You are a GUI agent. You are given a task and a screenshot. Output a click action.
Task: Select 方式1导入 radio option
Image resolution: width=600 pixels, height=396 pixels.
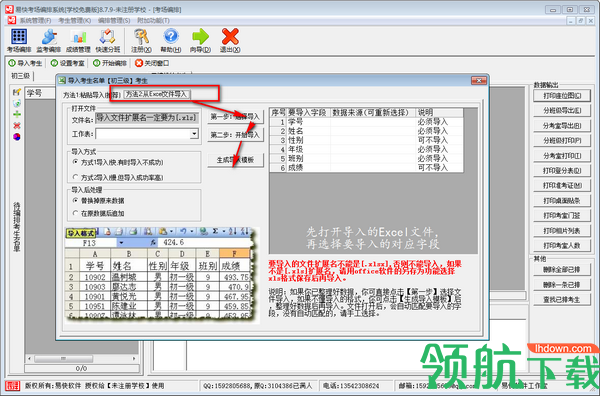click(x=118, y=163)
